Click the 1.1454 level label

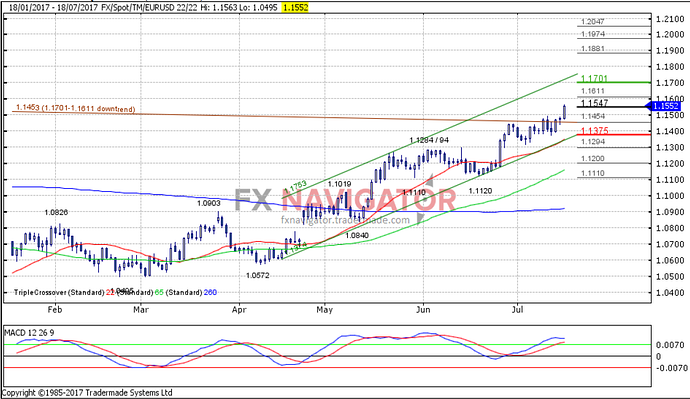[x=593, y=116]
